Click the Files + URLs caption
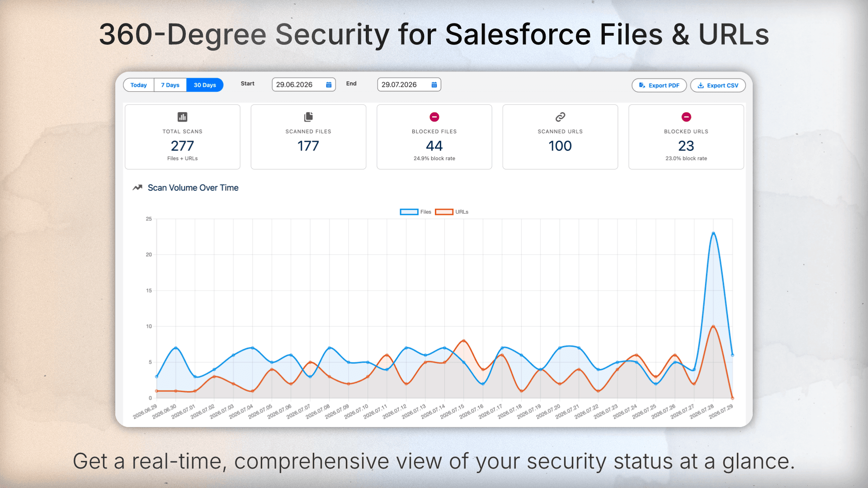868x488 pixels. (x=183, y=159)
